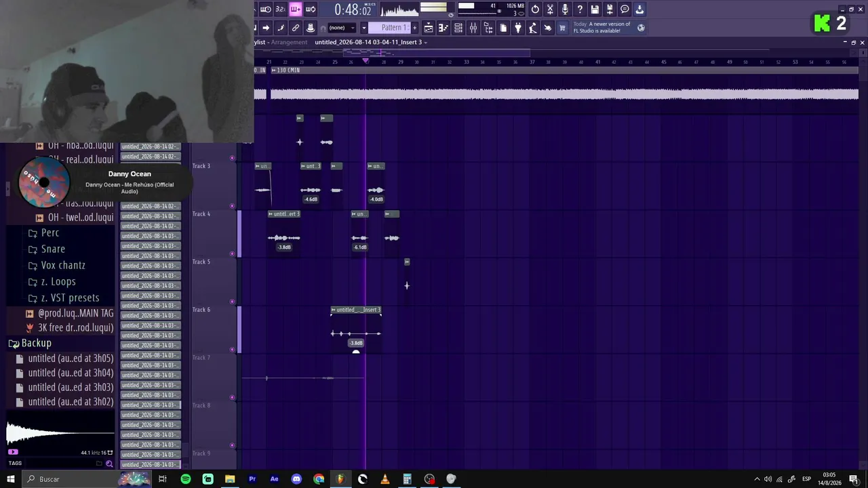Screen dimensions: 868x488
Task: Click the download arrow icon in the top toolbar
Action: [639, 9]
